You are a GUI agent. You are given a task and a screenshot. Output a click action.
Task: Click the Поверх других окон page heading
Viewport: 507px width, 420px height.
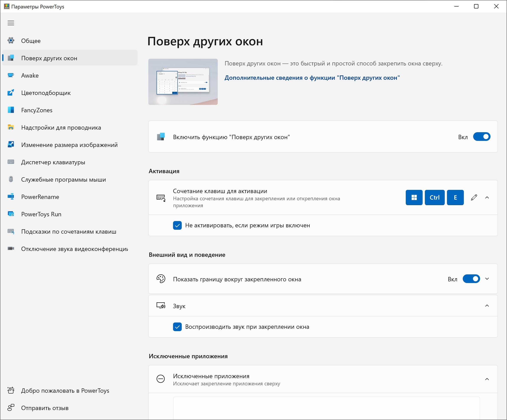click(x=205, y=41)
